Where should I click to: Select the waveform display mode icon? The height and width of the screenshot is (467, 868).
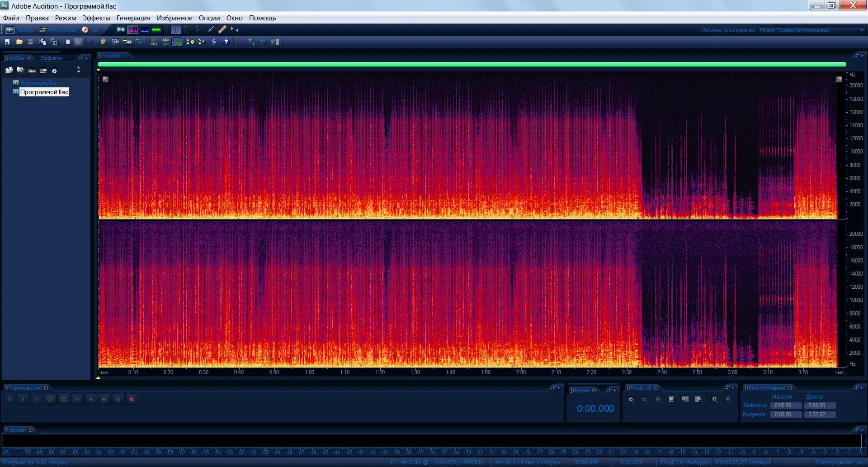pos(121,30)
